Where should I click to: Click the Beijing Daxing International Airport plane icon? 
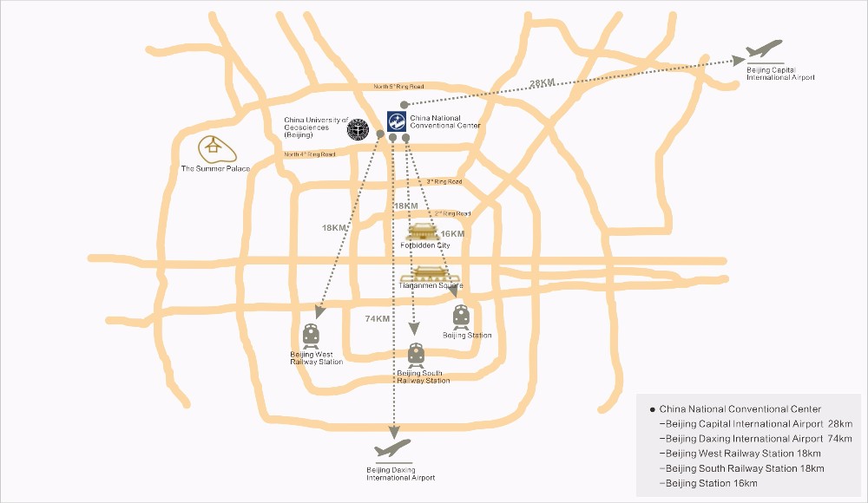pyautogui.click(x=392, y=448)
